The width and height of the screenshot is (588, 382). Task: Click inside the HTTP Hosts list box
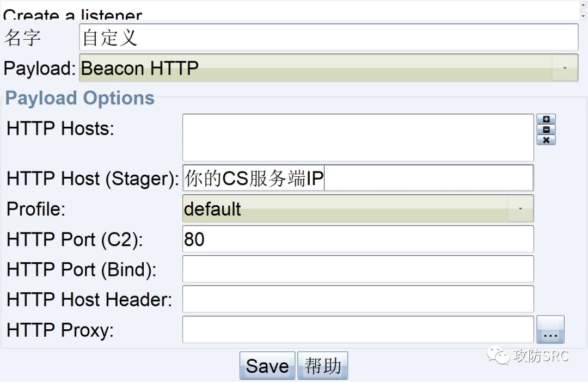[x=358, y=137]
